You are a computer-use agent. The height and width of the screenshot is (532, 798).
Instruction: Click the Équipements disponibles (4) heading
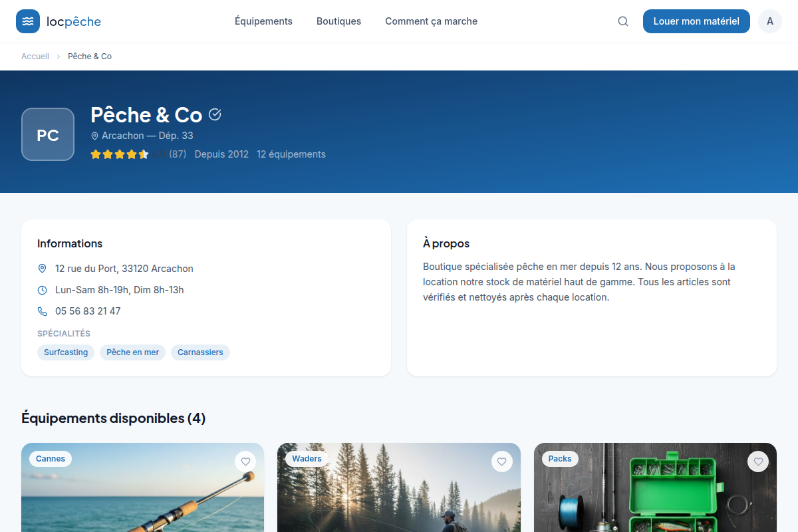click(x=114, y=418)
